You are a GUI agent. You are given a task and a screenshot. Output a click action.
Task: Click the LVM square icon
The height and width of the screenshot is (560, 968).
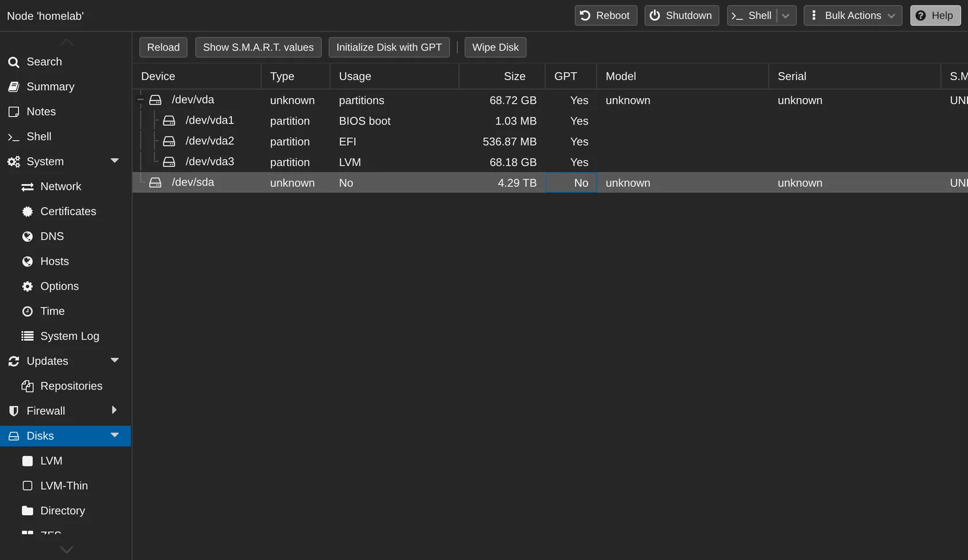(x=28, y=461)
